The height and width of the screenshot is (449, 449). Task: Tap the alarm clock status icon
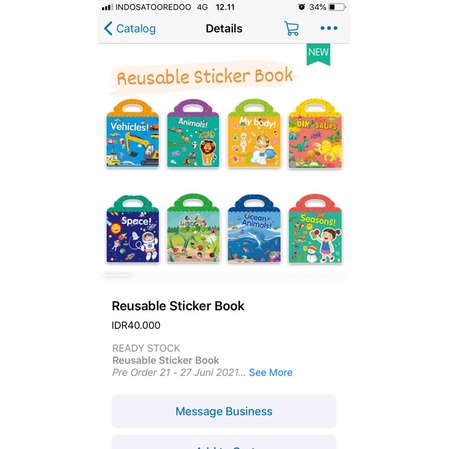(301, 7)
